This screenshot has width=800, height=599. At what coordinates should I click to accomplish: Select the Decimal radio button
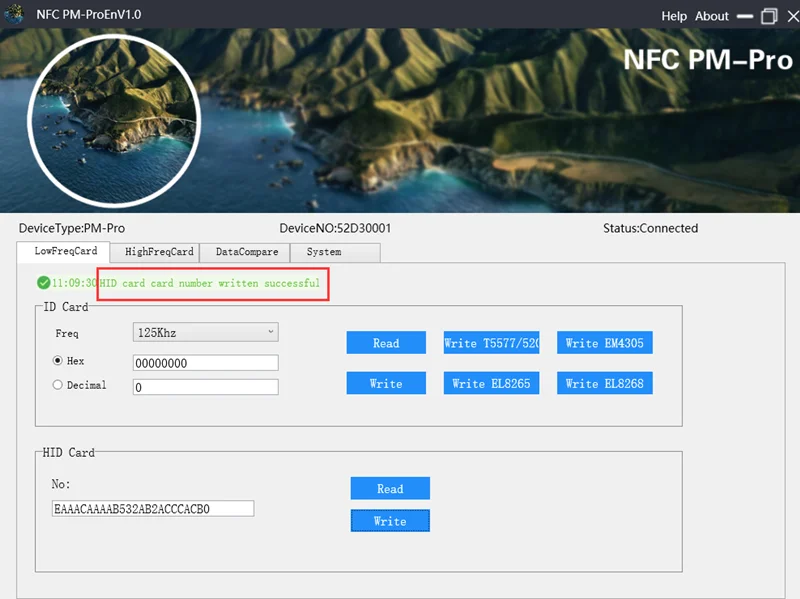coord(58,385)
